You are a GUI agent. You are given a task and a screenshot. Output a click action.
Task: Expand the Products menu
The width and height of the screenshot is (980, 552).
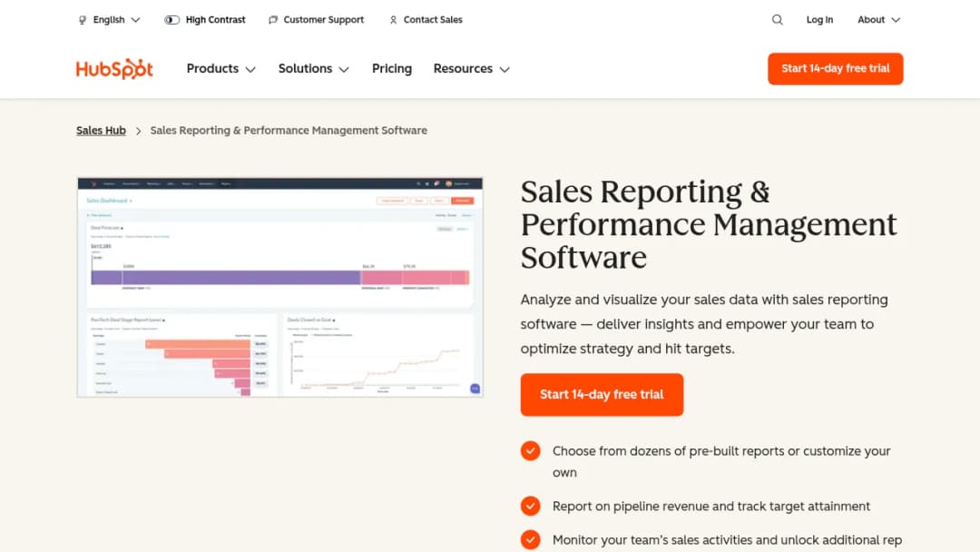click(x=221, y=69)
